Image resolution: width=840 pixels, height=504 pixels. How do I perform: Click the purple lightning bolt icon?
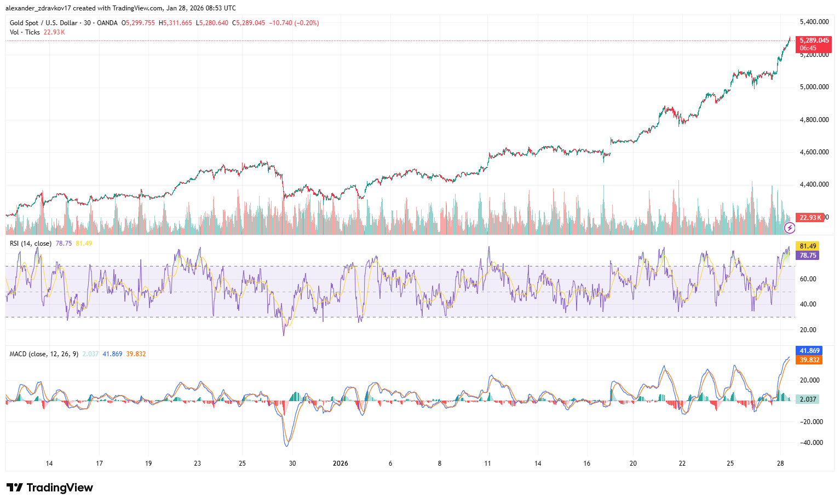790,228
